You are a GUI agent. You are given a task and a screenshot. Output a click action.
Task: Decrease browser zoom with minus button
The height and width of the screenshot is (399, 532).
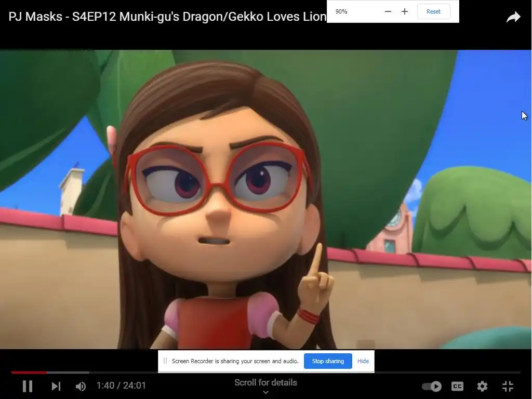(x=388, y=11)
